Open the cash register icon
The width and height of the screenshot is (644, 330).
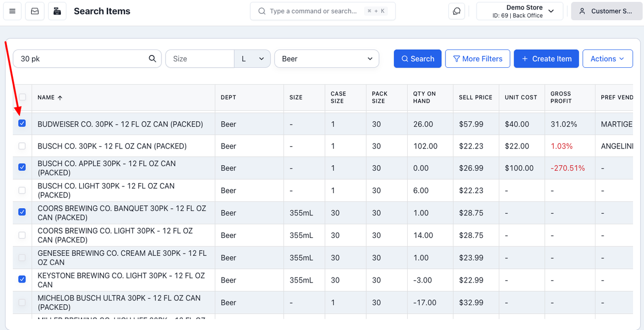click(57, 11)
